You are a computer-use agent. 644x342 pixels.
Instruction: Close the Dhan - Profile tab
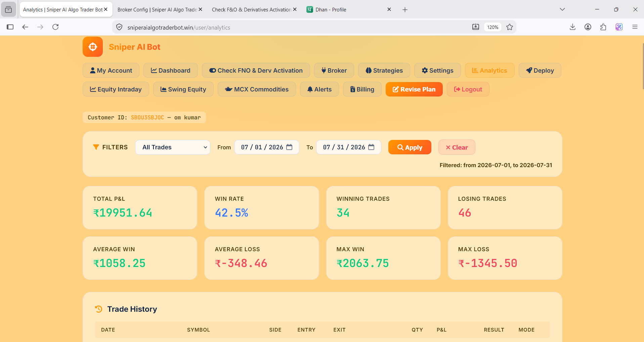pyautogui.click(x=389, y=9)
